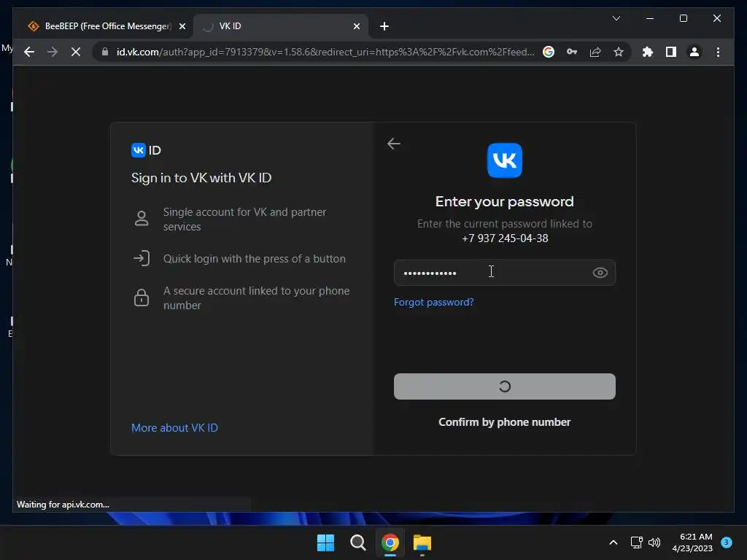
Task: Toggle password visibility eye icon
Action: tap(600, 273)
